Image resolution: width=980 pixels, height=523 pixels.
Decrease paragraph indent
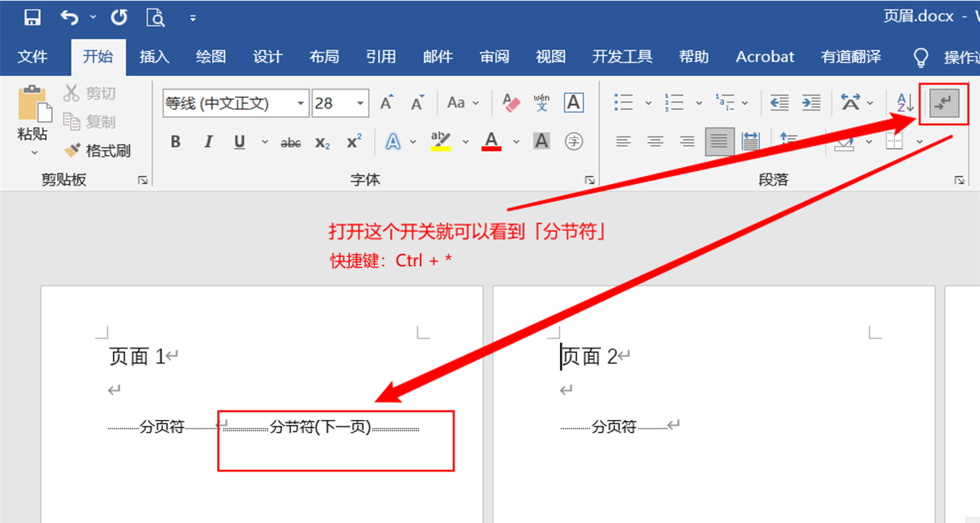coord(779,103)
